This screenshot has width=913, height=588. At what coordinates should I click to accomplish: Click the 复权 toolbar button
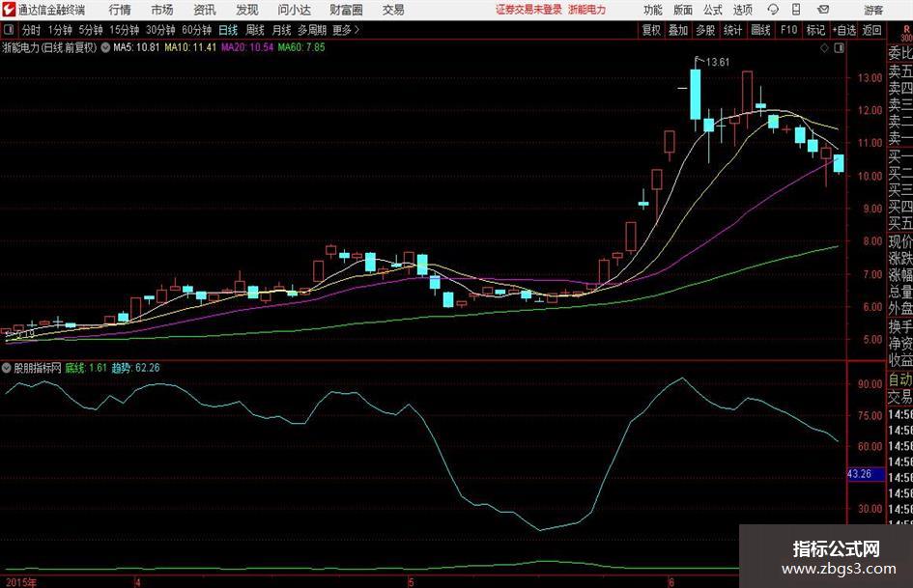(651, 30)
